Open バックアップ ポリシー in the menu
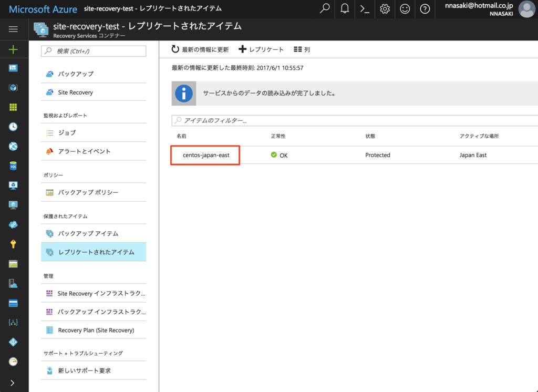538x392 pixels. [x=94, y=192]
